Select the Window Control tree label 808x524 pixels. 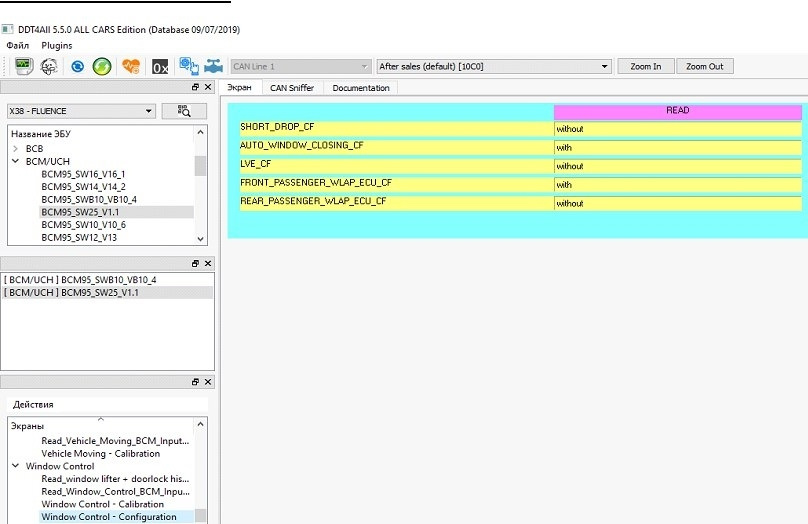pyautogui.click(x=60, y=466)
